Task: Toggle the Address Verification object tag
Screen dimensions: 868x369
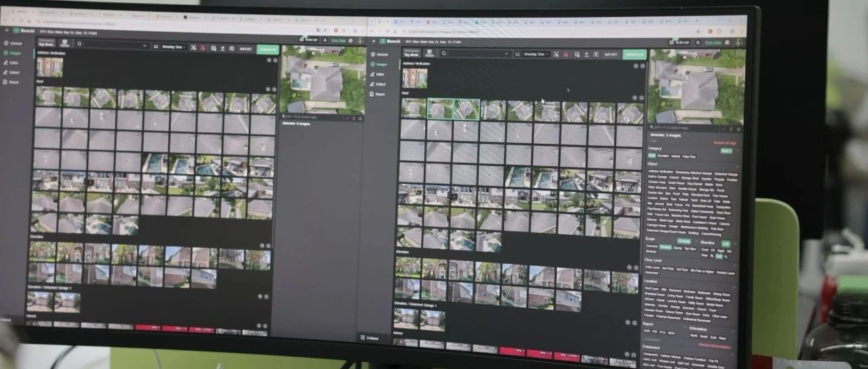Action: coord(661,172)
